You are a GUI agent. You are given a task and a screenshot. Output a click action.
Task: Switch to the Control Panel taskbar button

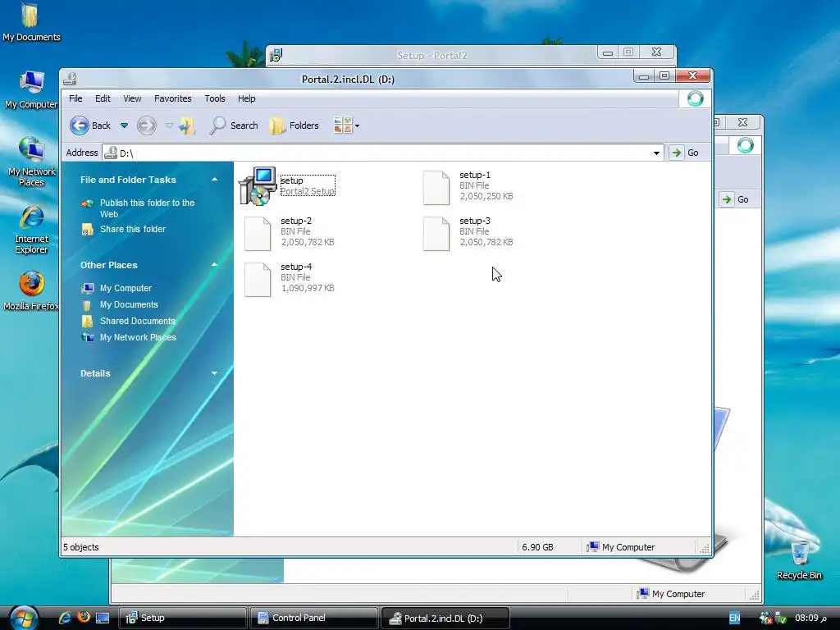click(313, 618)
